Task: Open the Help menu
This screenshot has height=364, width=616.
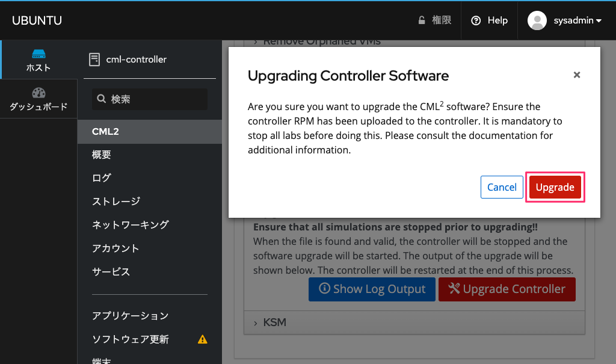Action: (489, 20)
